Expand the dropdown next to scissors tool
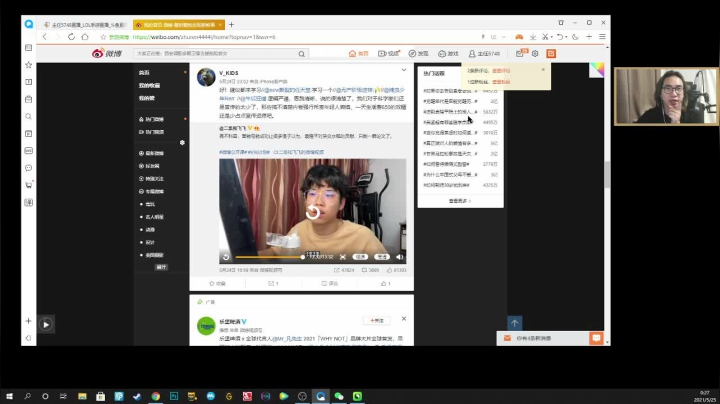The width and height of the screenshot is (720, 404). point(551,37)
